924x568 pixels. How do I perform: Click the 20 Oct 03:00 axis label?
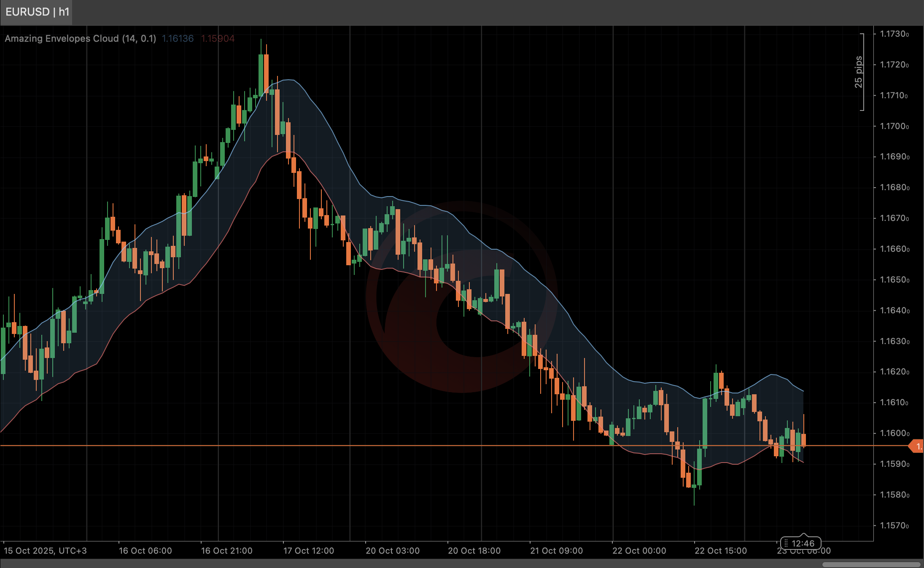pyautogui.click(x=392, y=551)
